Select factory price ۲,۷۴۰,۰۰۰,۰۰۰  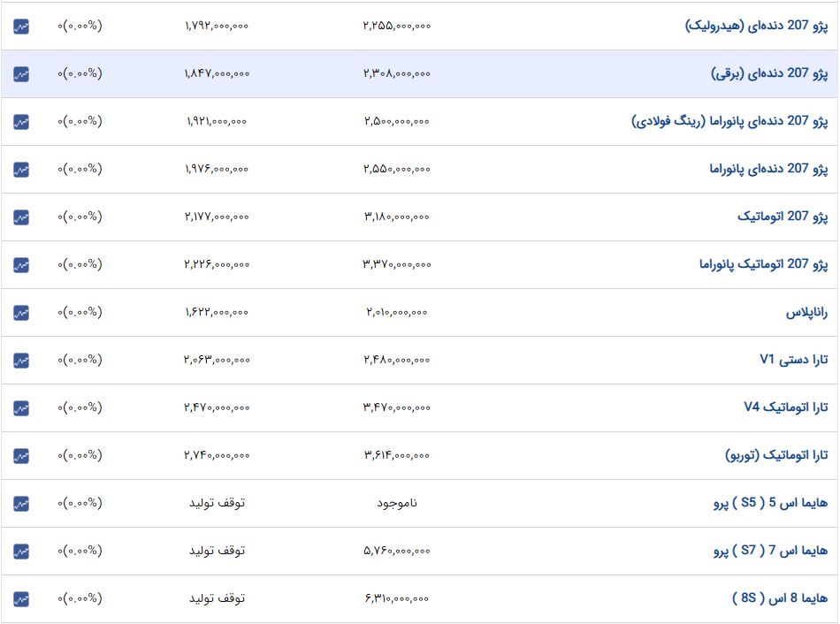tap(217, 455)
